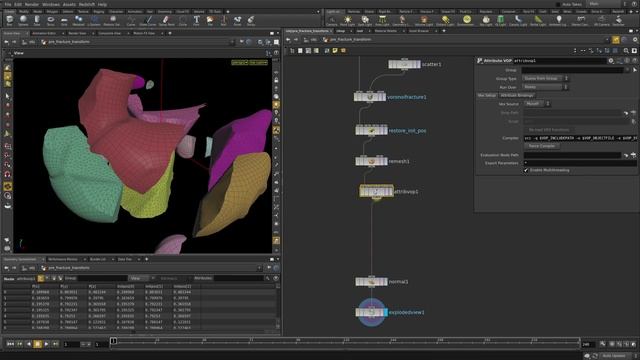
Task: Add a Point Light from the shelf
Action: 347,20
